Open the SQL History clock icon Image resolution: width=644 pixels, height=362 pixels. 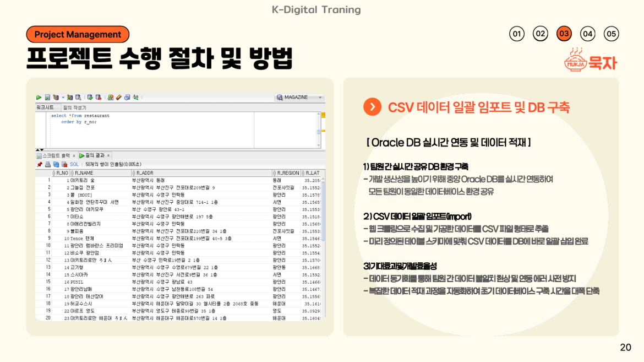click(x=127, y=98)
